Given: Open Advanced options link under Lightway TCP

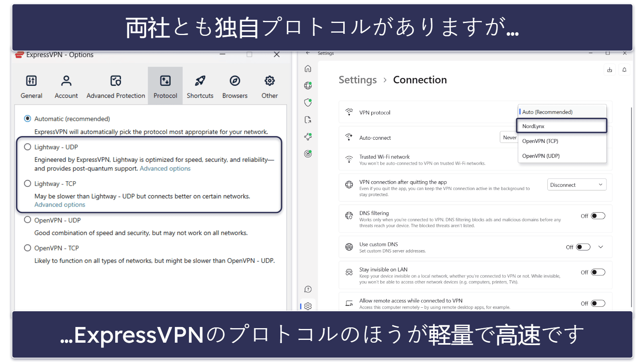Looking at the screenshot, I should [60, 205].
